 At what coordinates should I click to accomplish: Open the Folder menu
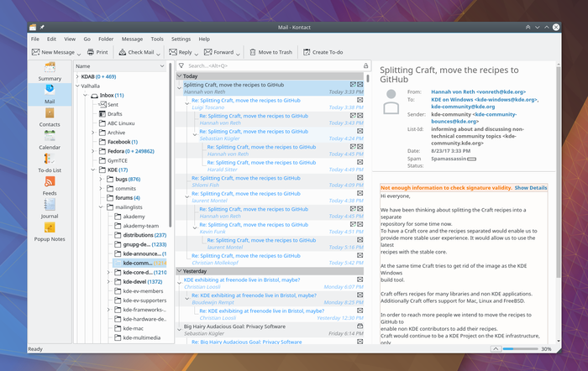click(105, 39)
